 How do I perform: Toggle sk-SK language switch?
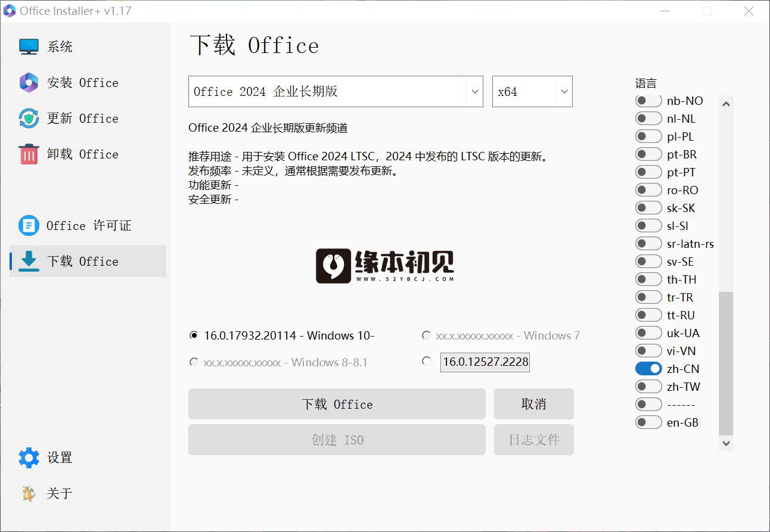[x=648, y=208]
